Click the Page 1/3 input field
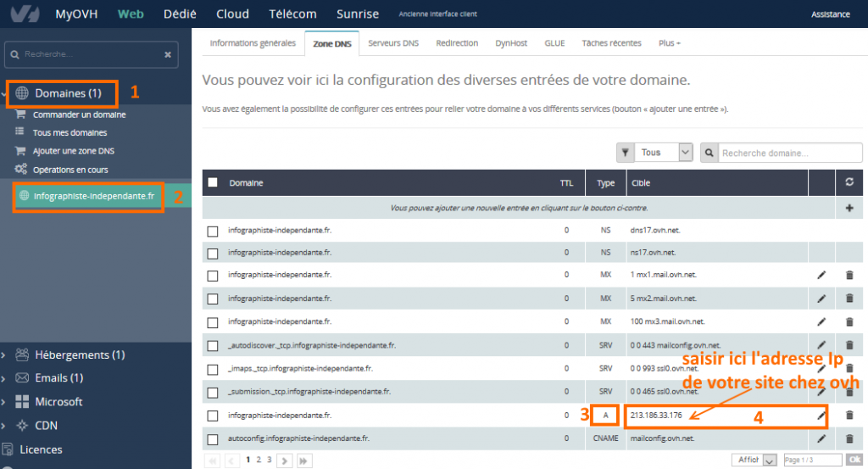 click(x=813, y=460)
